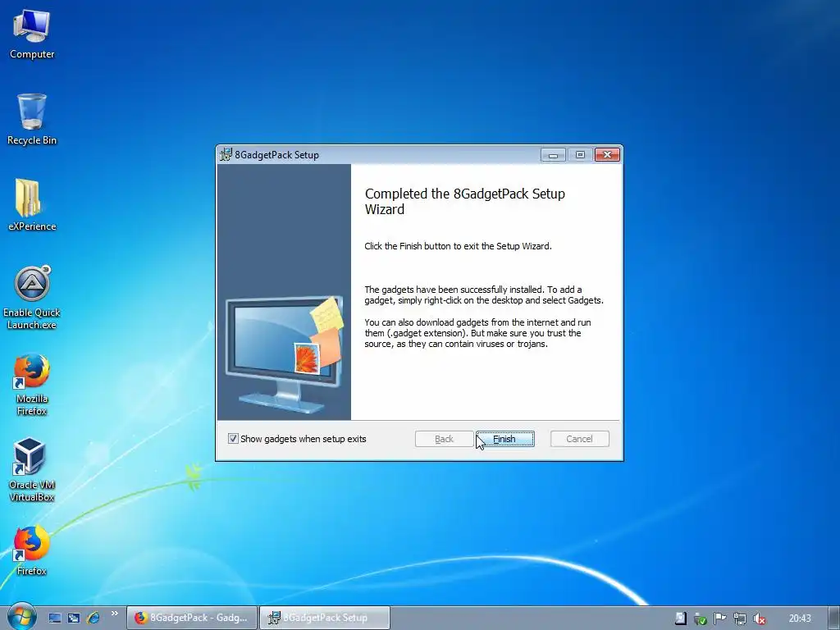Select the eXPerience folder icon
This screenshot has width=840, height=630.
pyautogui.click(x=32, y=205)
